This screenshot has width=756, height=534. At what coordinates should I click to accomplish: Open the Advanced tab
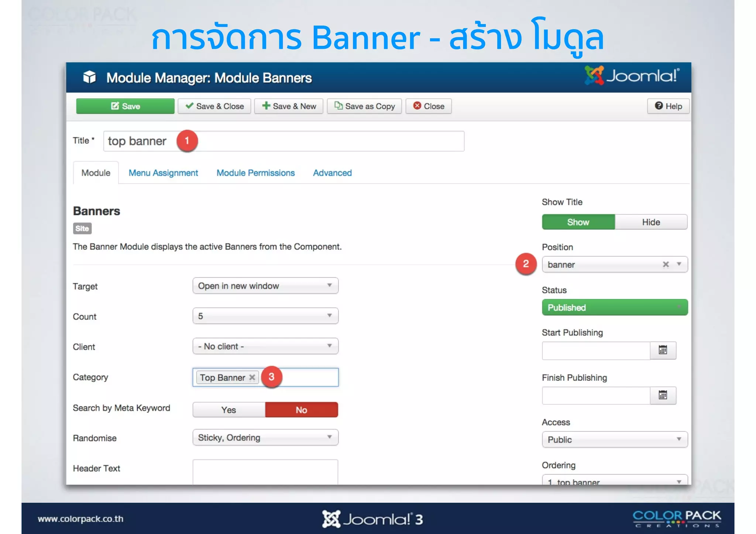point(332,173)
